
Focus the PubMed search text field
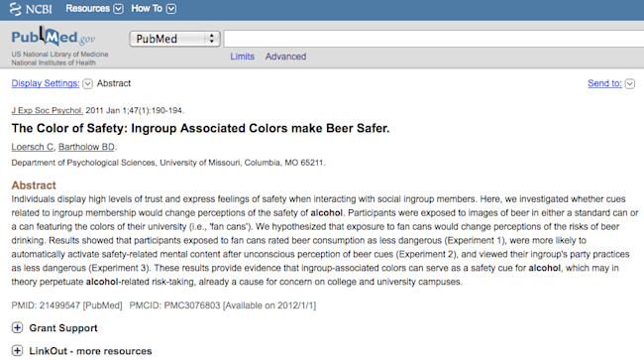(x=434, y=39)
